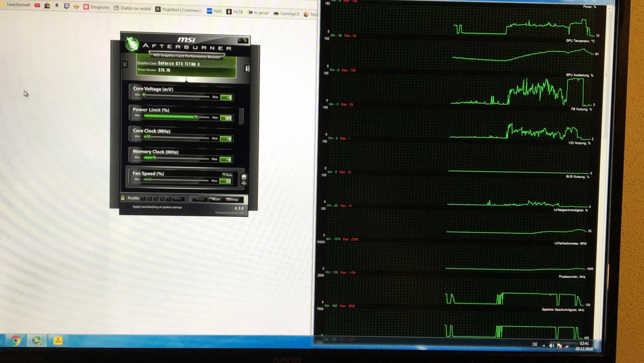
Task: Open network signal tray icon
Action: (568, 346)
